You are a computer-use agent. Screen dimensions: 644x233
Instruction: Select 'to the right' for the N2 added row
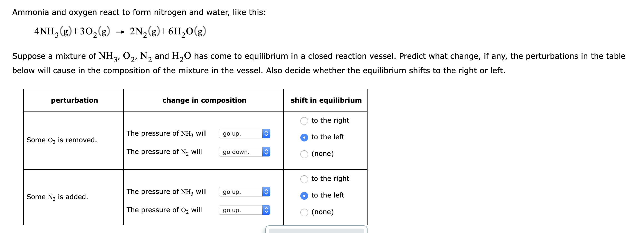click(x=304, y=179)
